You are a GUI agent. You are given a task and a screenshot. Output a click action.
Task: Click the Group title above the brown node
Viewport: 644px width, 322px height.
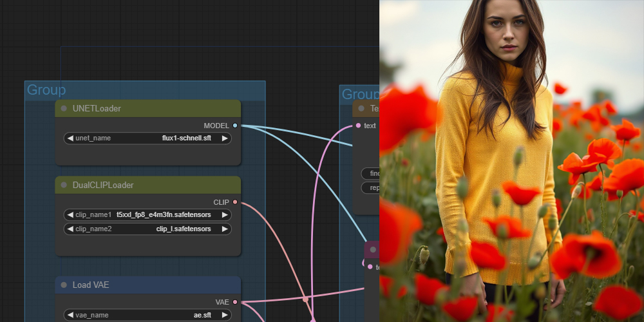(360, 94)
